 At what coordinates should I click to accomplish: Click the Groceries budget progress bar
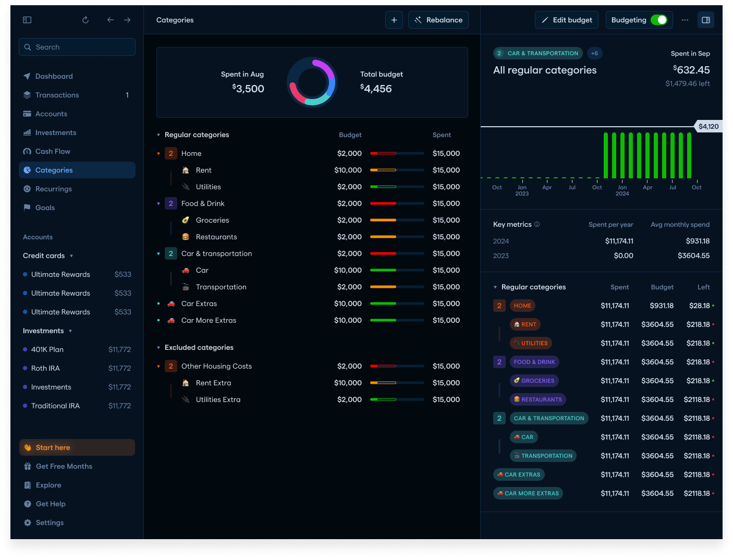pos(397,220)
